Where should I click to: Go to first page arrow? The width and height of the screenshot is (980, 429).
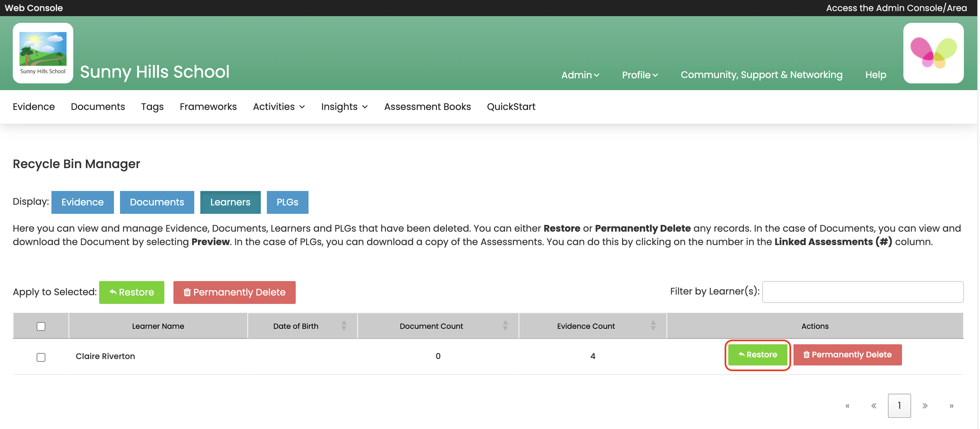[x=847, y=405]
